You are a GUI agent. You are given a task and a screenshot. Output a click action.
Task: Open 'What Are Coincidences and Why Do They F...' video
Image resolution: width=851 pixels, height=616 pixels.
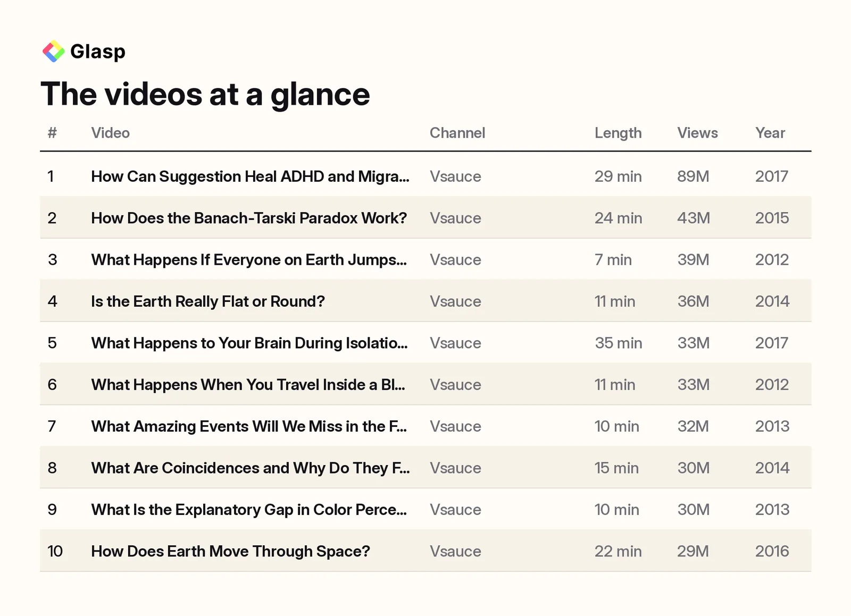coord(251,468)
